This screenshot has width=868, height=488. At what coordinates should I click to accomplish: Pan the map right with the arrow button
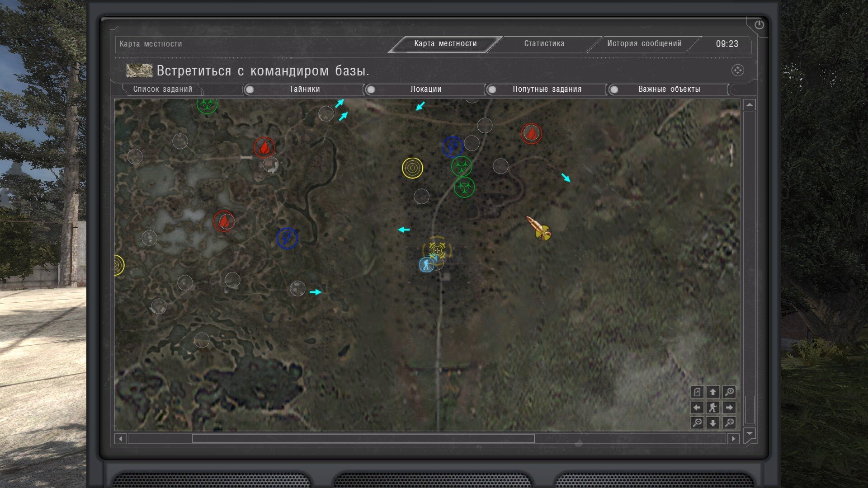729,408
